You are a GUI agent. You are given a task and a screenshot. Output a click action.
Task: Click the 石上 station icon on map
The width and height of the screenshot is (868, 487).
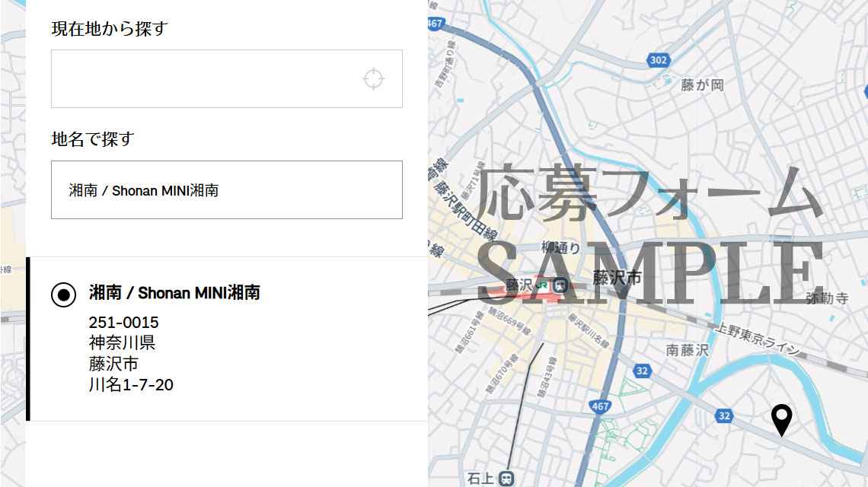(x=506, y=479)
